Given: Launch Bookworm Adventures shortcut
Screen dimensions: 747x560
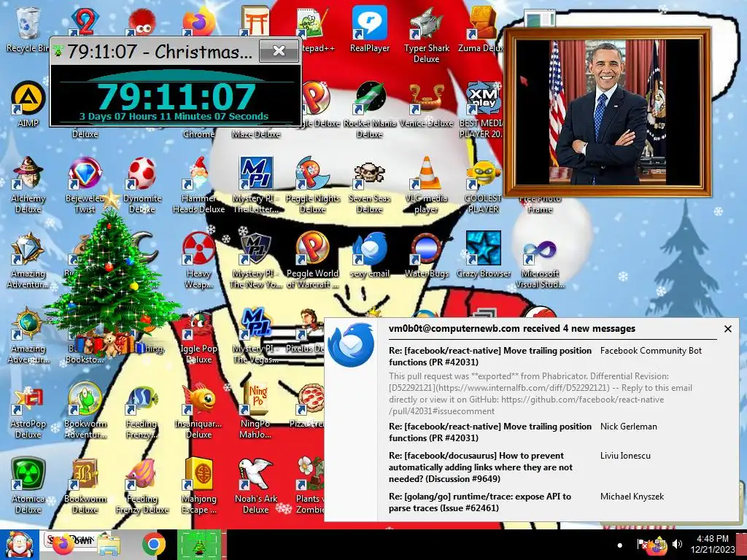Looking at the screenshot, I should [85, 411].
